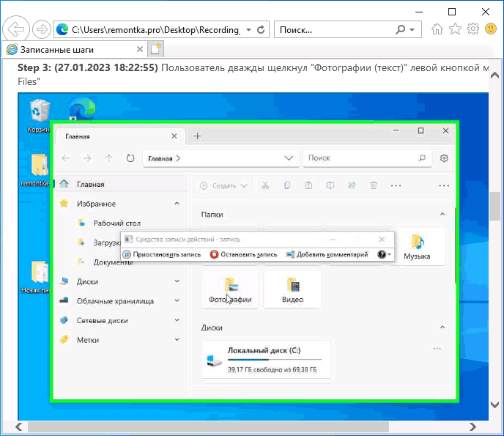Image resolution: width=504 pixels, height=436 pixels.
Task: Click Добавить комментарий in recorder bar
Action: click(x=327, y=255)
